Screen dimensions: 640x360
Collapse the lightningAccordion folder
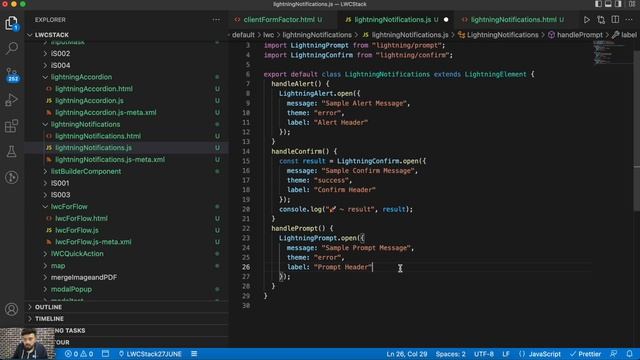click(x=81, y=77)
